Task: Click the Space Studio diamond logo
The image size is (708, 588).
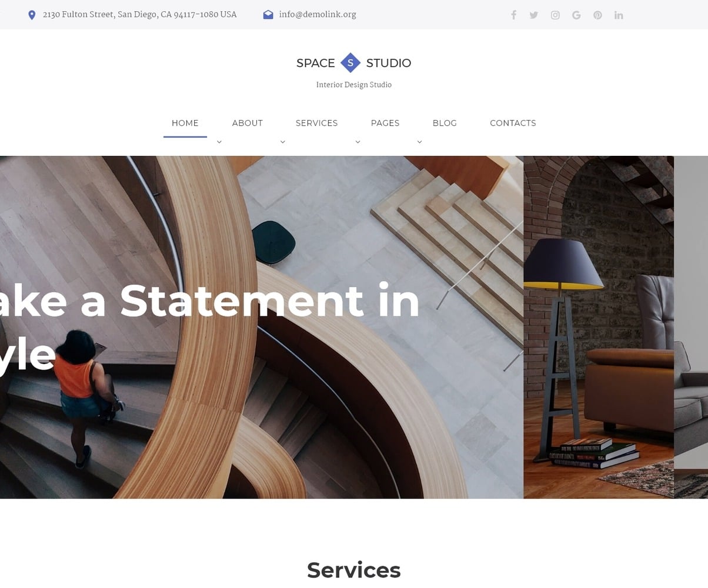Action: (350, 62)
